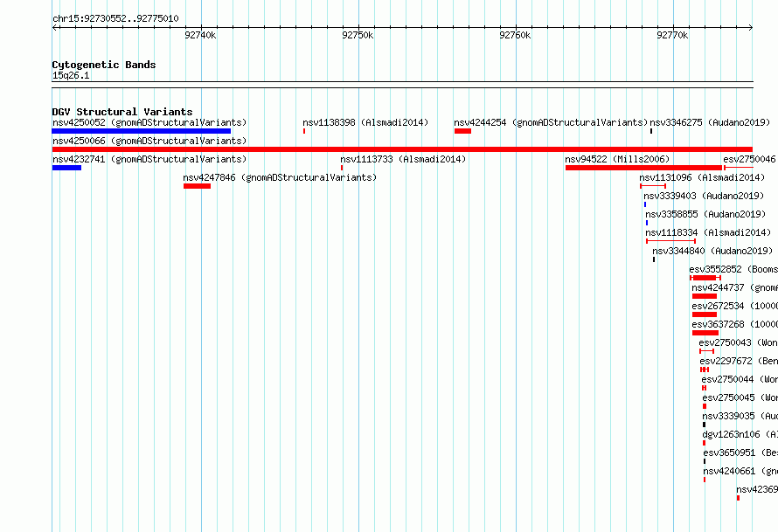Screen dimensions: 778x532
Task: Click the 92770k ruler tick label
Action: pyautogui.click(x=672, y=35)
